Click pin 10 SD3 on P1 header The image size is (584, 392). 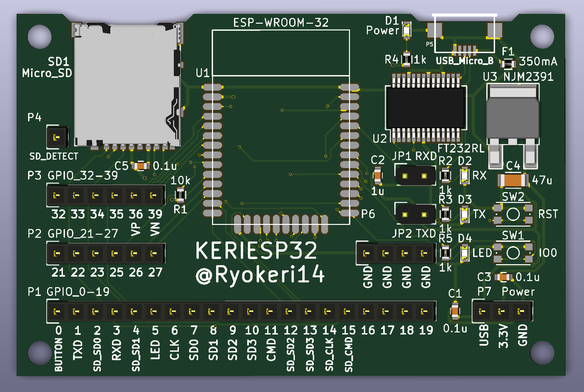pos(250,311)
